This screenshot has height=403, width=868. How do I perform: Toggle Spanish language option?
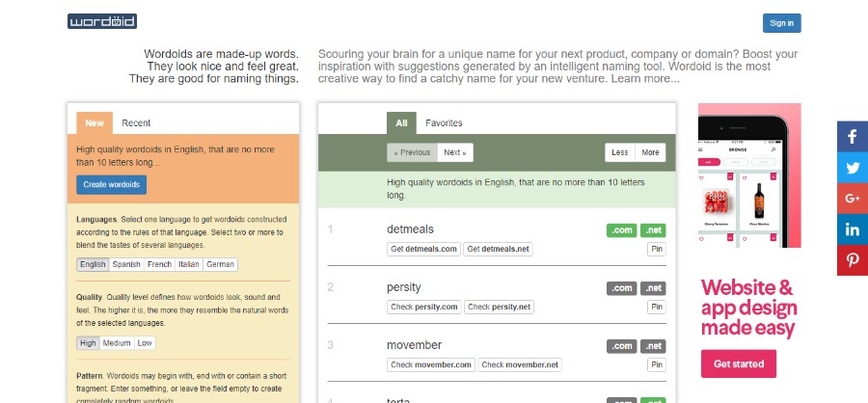pos(126,264)
